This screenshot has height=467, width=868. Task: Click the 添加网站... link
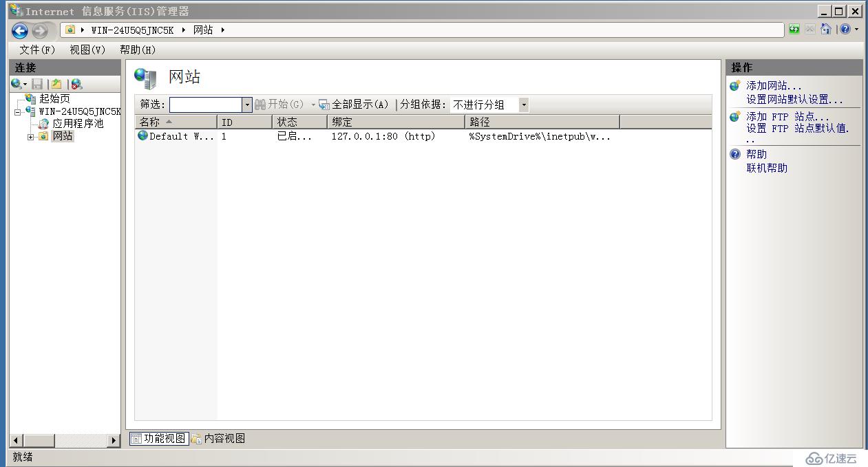(x=774, y=86)
